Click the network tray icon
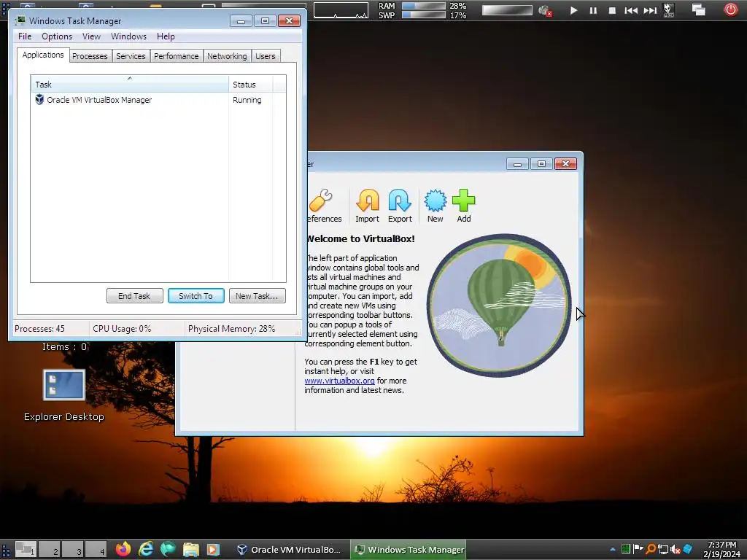The width and height of the screenshot is (747, 560). (x=662, y=549)
